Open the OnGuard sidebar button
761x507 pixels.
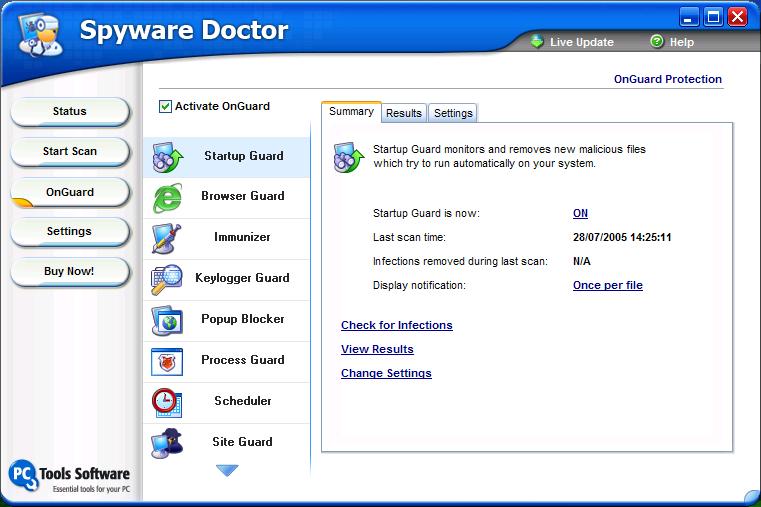click(x=70, y=193)
